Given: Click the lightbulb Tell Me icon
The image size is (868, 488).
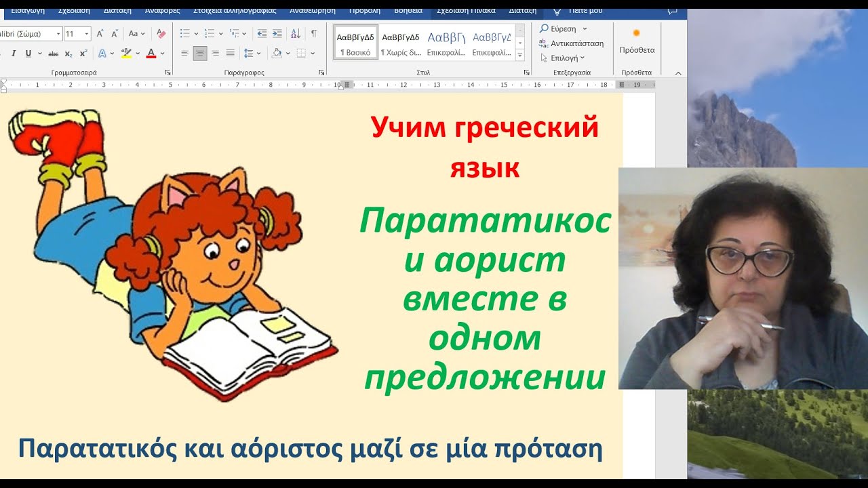Looking at the screenshot, I should click(557, 11).
